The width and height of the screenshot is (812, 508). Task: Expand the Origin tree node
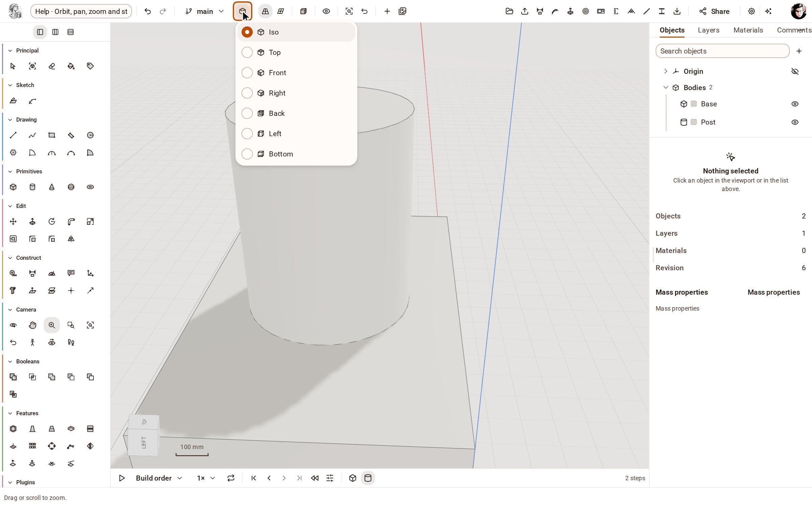point(666,71)
